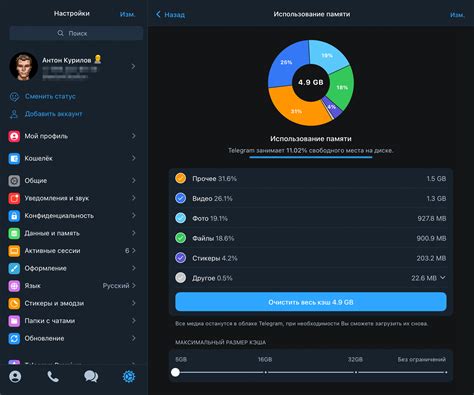This screenshot has height=395, width=474.
Task: Click chevron next to Кошелёк
Action: (133, 158)
